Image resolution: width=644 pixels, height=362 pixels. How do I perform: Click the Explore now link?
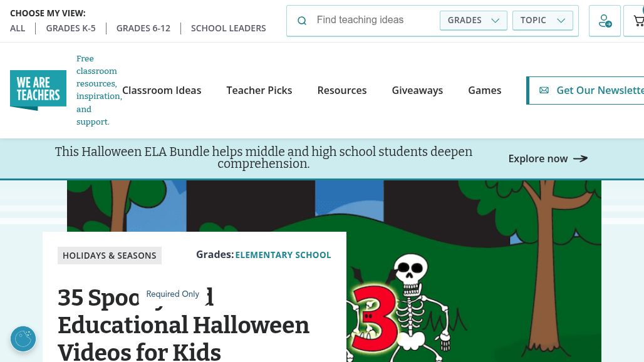click(x=548, y=158)
